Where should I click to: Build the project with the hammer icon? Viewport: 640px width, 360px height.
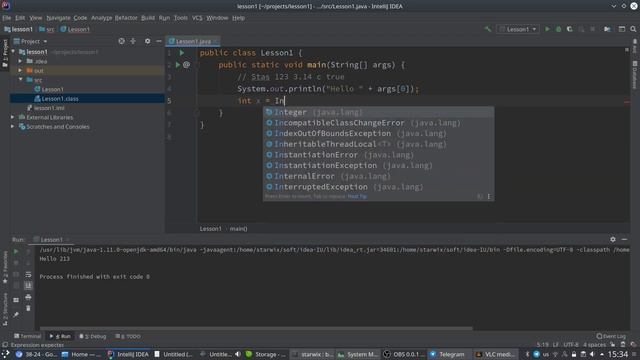point(488,29)
